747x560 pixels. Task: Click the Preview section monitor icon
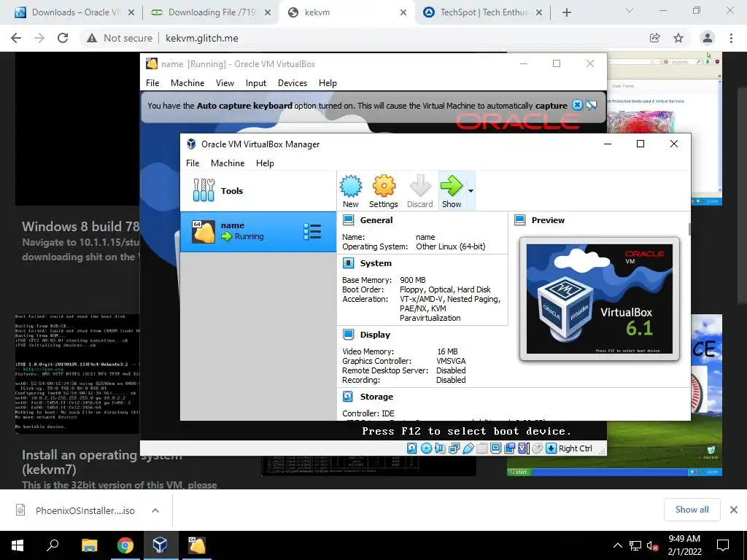519,220
